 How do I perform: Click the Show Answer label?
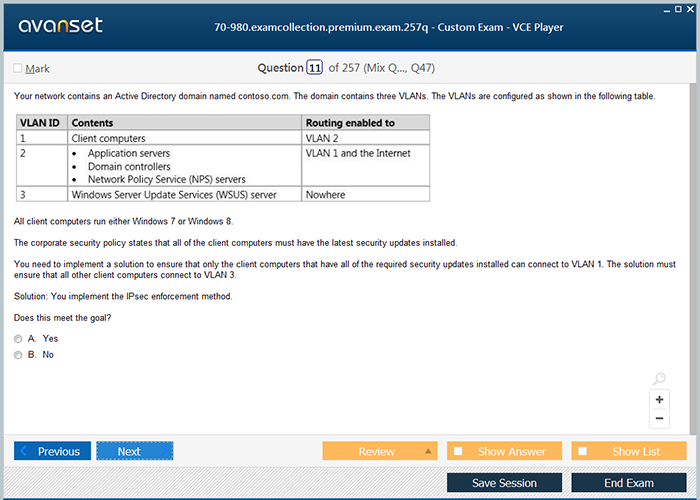coord(512,451)
